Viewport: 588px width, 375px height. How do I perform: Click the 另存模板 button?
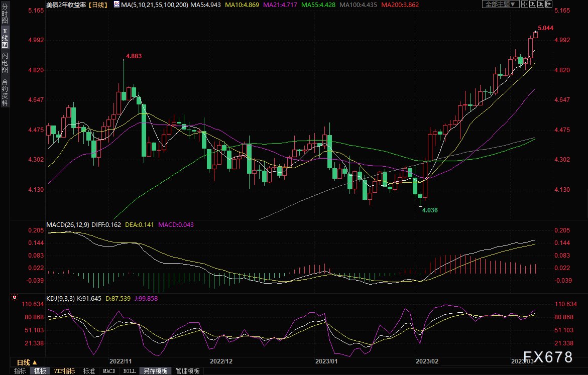click(155, 371)
